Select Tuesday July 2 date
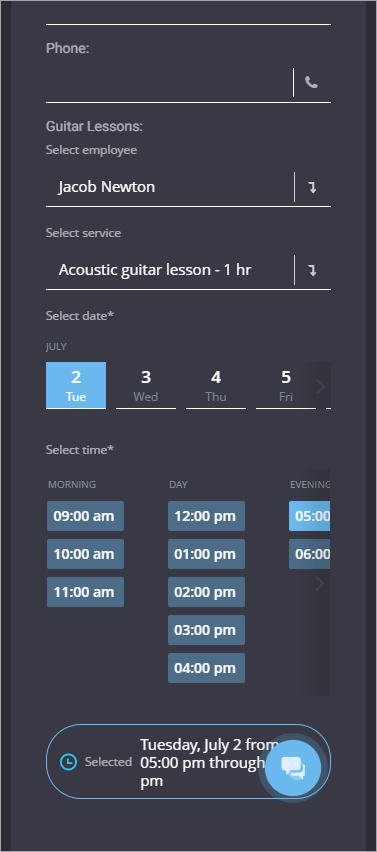Screen dimensions: 377x852 pyautogui.click(x=76, y=385)
